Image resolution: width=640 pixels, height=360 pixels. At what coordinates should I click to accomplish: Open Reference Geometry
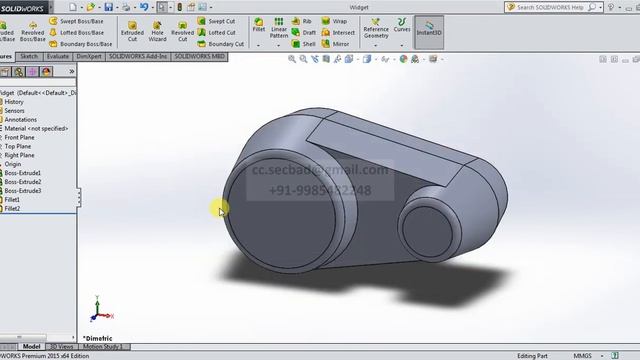376,28
